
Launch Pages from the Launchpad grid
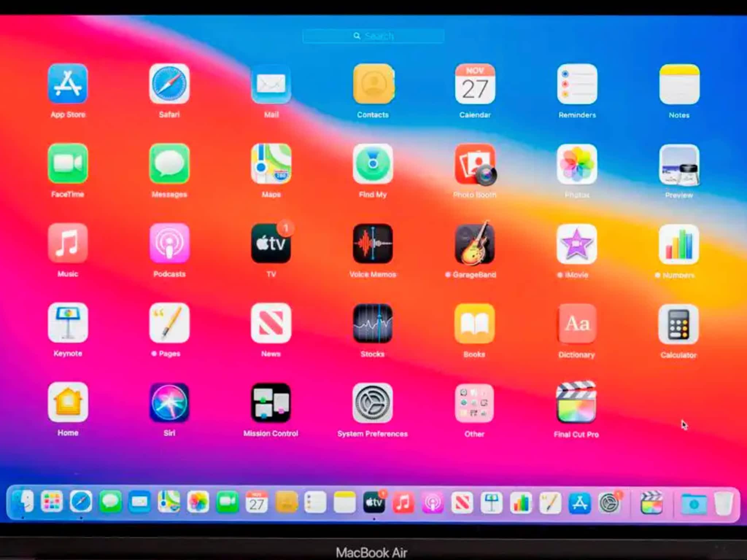pyautogui.click(x=169, y=323)
